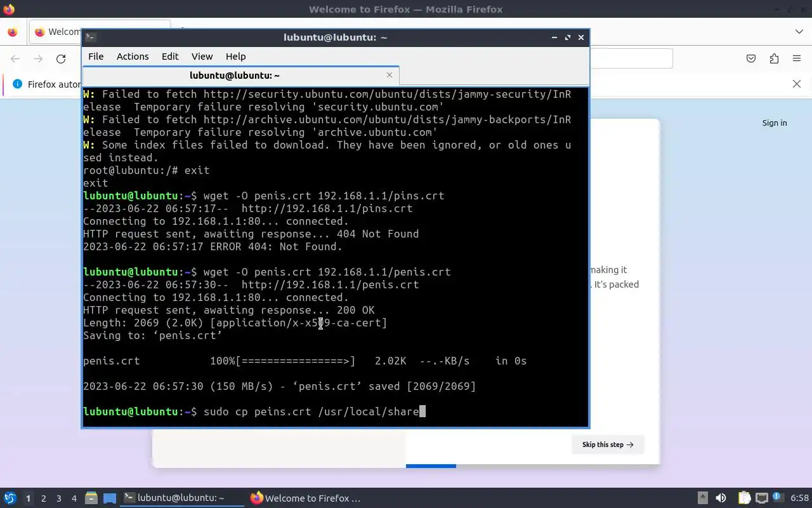Open the Edit menu in the terminal
The width and height of the screenshot is (812, 508).
coord(170,57)
